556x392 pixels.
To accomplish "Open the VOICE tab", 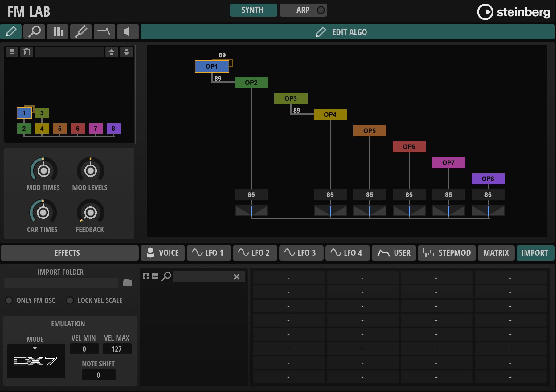I will (x=163, y=253).
